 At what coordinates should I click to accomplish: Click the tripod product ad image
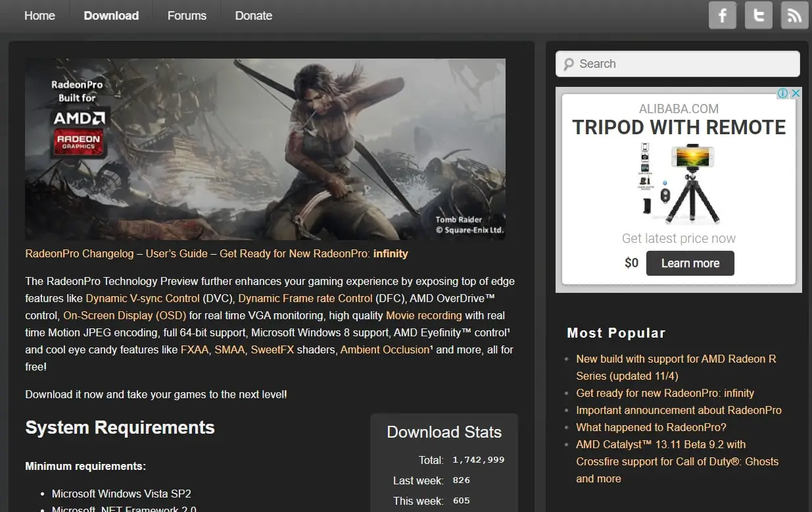click(x=679, y=184)
